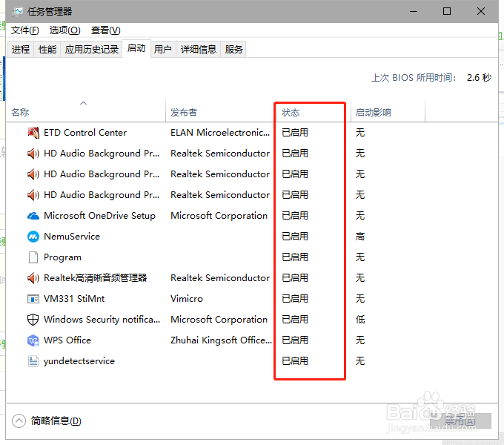Select the VM331 StiMnt entry
504x445 pixels.
click(x=74, y=299)
